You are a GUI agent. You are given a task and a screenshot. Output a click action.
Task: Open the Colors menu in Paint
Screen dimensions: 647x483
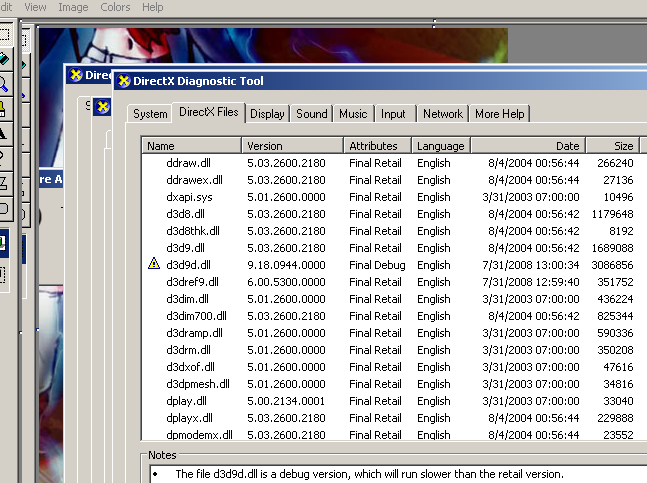click(x=115, y=7)
